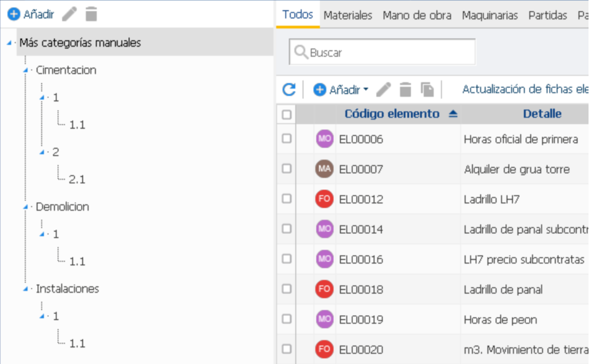Click the duplicate copy icon in the list toolbar
The height and width of the screenshot is (364, 590).
click(x=427, y=90)
